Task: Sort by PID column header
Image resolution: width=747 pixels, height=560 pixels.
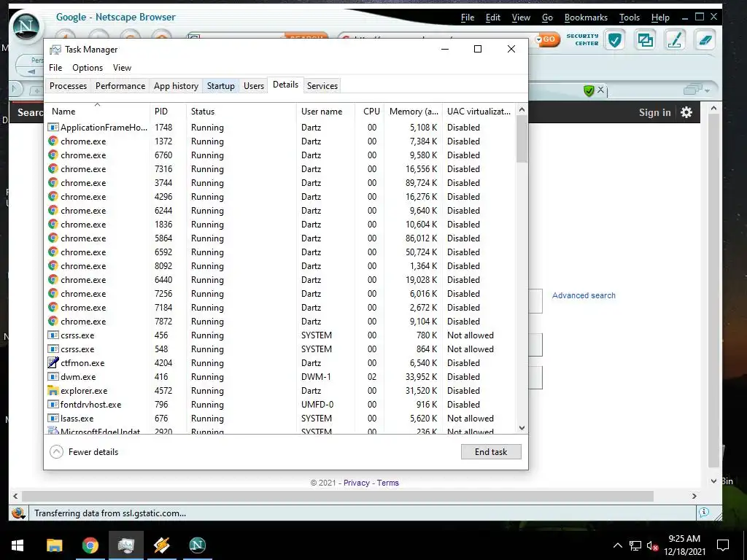Action: point(168,111)
